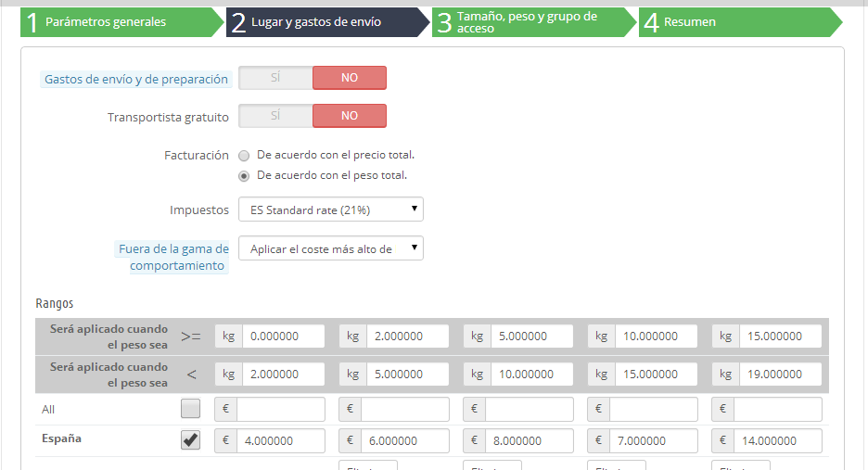
Task: Choose billing De acuerdo con el peso total
Action: (244, 176)
